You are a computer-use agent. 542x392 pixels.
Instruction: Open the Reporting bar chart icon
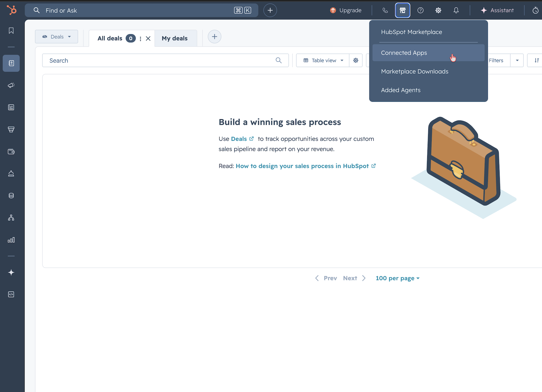coord(11,240)
